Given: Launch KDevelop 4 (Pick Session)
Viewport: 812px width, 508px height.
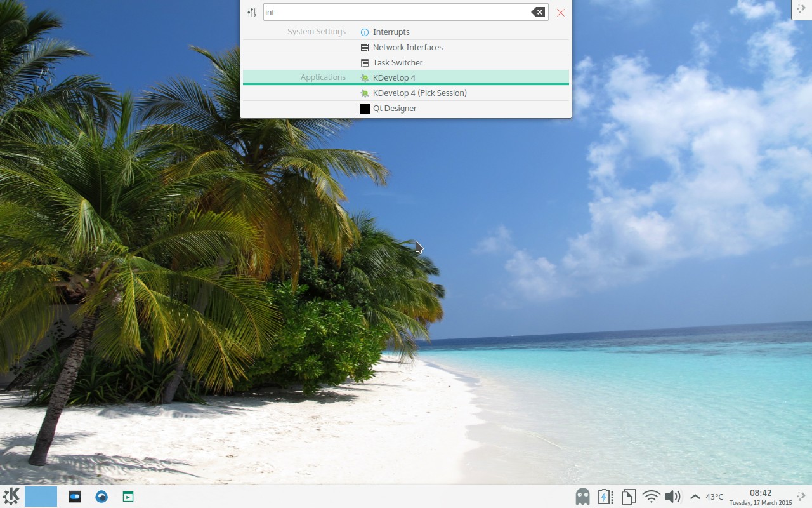Looking at the screenshot, I should [x=419, y=93].
